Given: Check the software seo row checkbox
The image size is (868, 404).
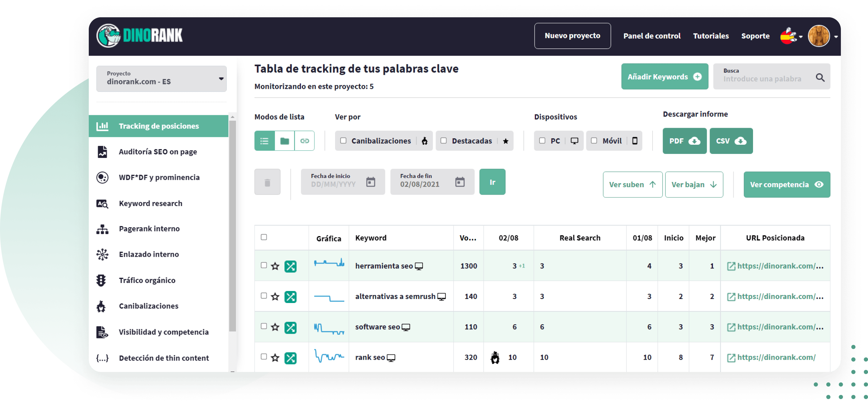Looking at the screenshot, I should pyautogui.click(x=264, y=326).
